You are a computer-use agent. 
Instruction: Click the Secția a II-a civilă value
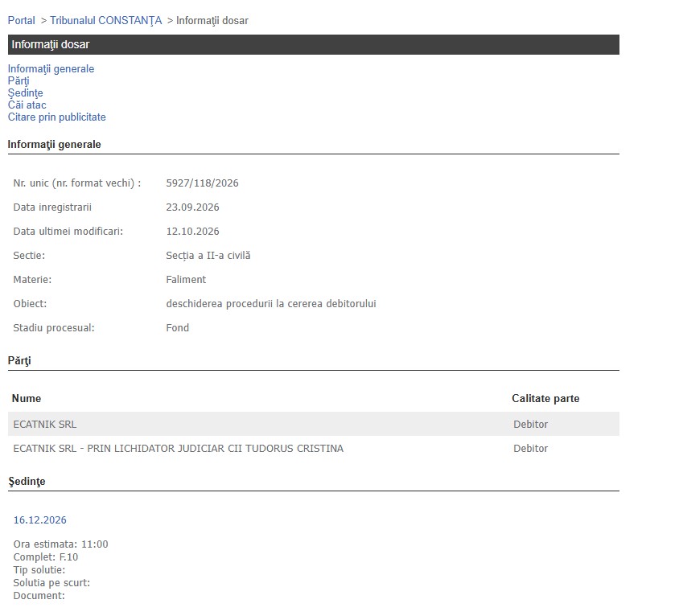click(208, 256)
